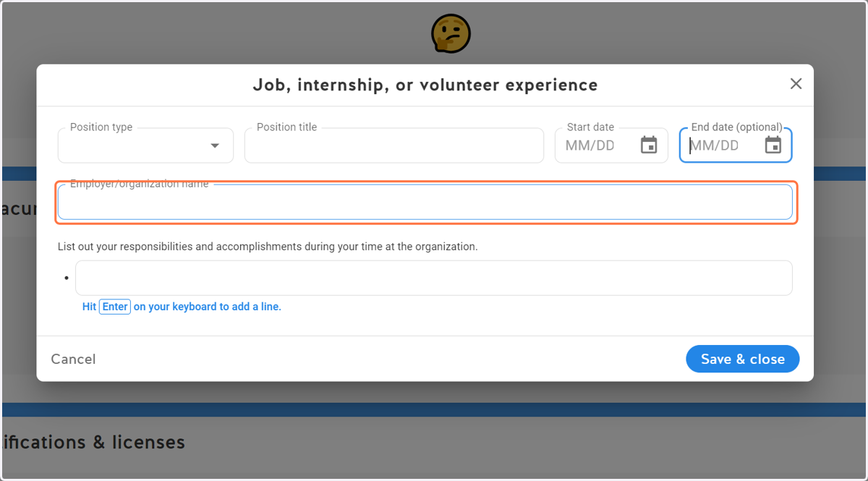Click the partial 'ifications & licenses' heading
868x481 pixels.
93,442
